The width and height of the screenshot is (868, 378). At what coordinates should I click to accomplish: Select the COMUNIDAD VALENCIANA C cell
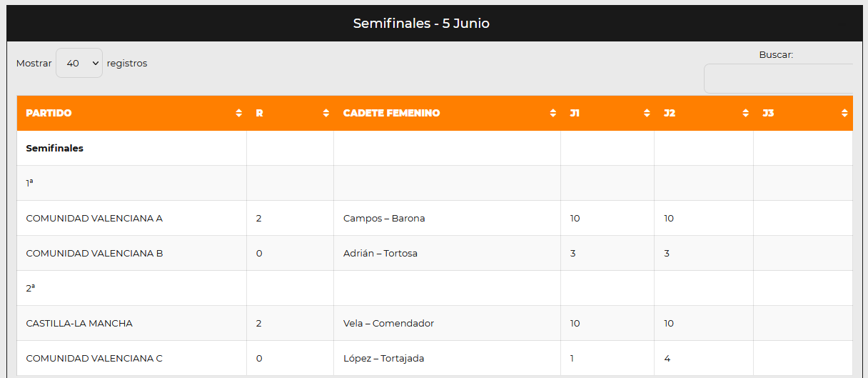(94, 358)
